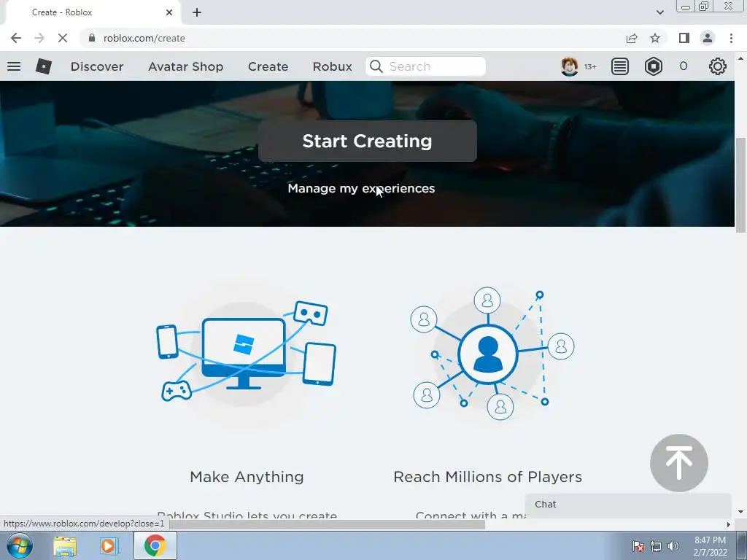Click the horizontal scrollbar thumb
Viewport: 747px width, 560px height.
[x=327, y=524]
